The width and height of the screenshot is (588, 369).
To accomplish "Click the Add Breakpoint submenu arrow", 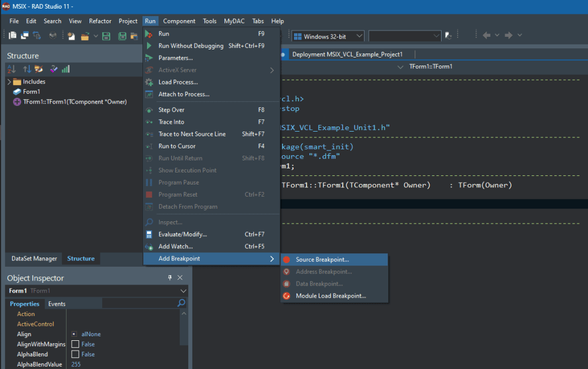I will pos(272,259).
